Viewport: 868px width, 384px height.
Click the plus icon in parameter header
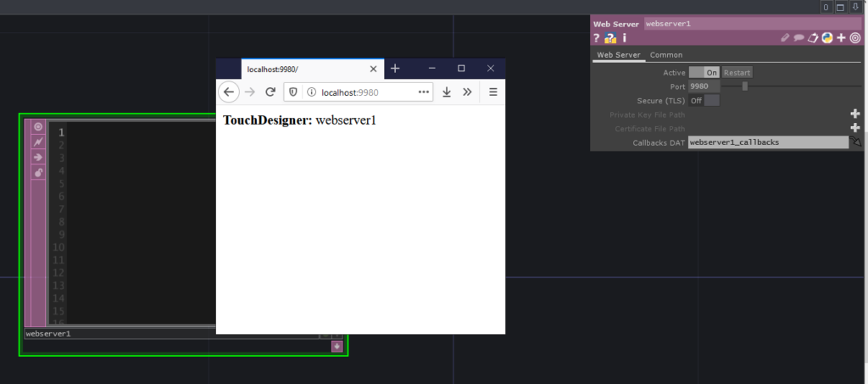(x=842, y=37)
